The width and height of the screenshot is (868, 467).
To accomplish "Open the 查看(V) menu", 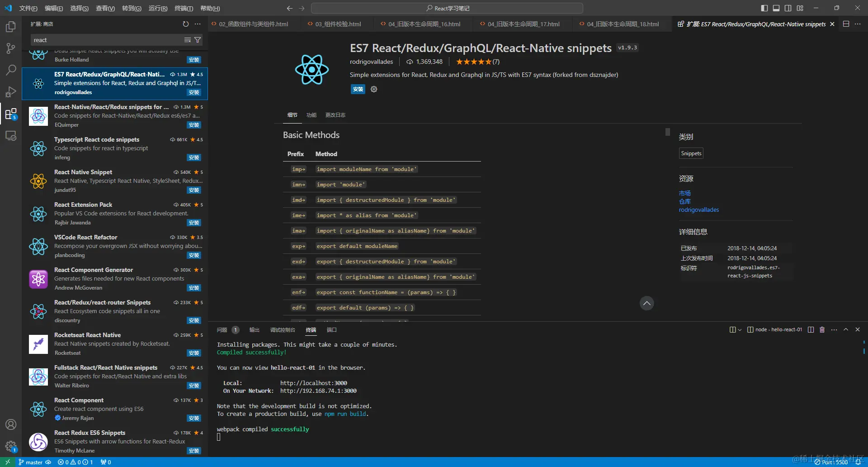I will click(x=105, y=8).
